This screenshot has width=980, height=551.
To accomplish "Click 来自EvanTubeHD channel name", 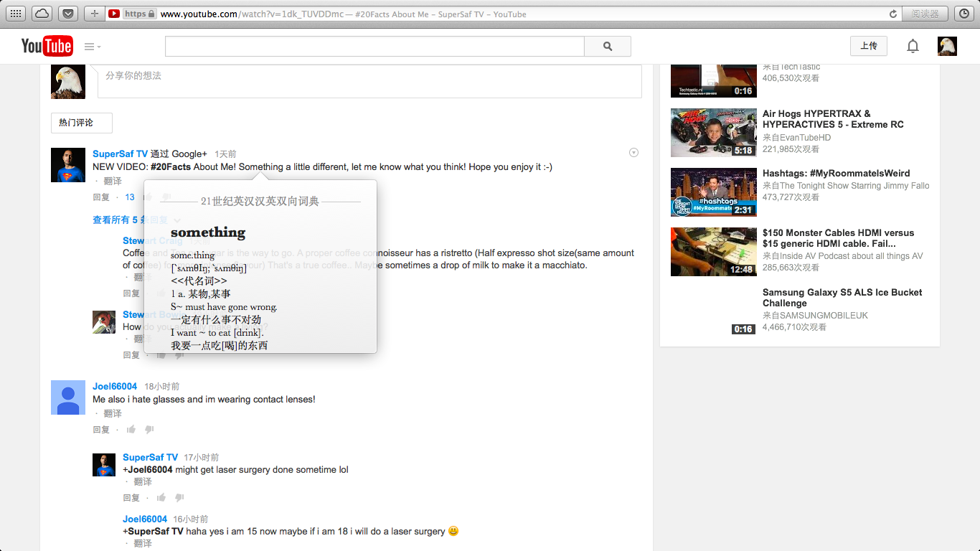I will pos(797,138).
